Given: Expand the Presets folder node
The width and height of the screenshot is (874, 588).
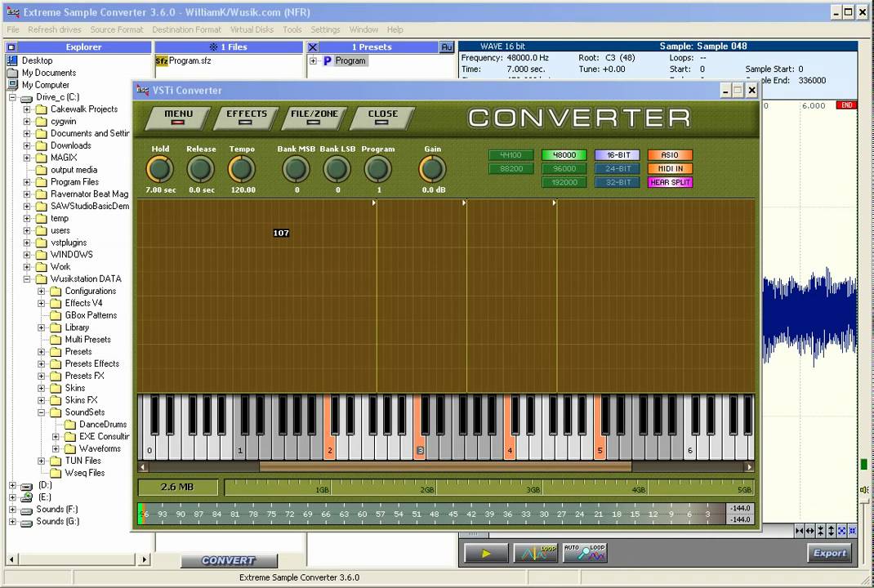Looking at the screenshot, I should point(41,352).
